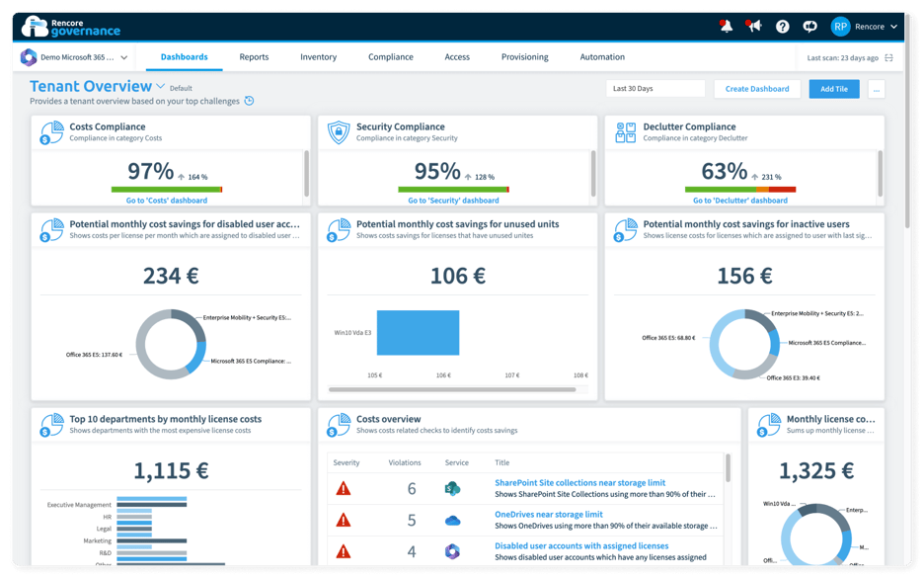The image size is (924, 578).
Task: Click the history clock icon near dashboard description
Action: [248, 100]
